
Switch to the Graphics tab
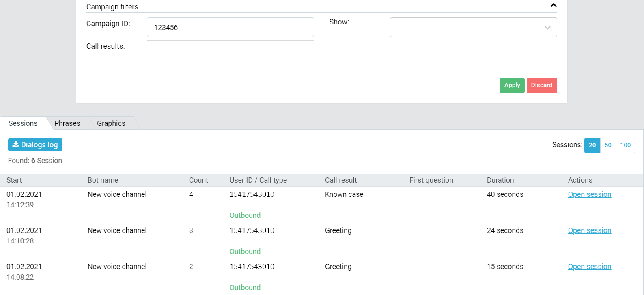point(111,123)
